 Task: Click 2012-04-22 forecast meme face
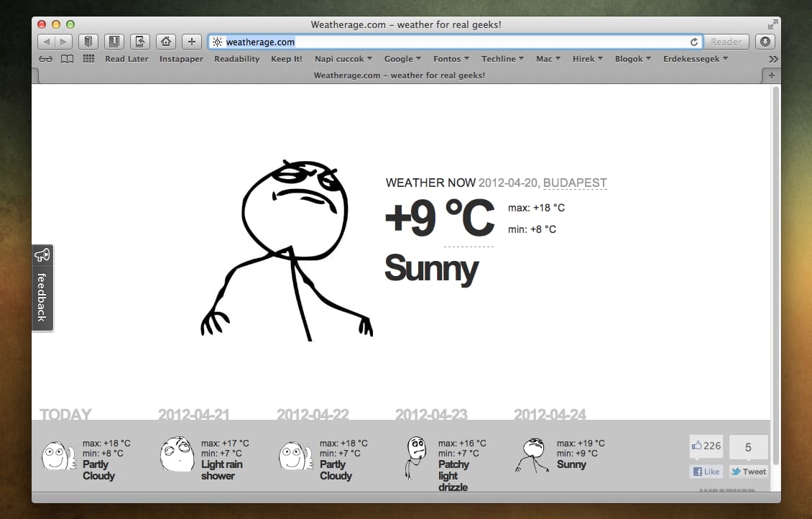(295, 456)
